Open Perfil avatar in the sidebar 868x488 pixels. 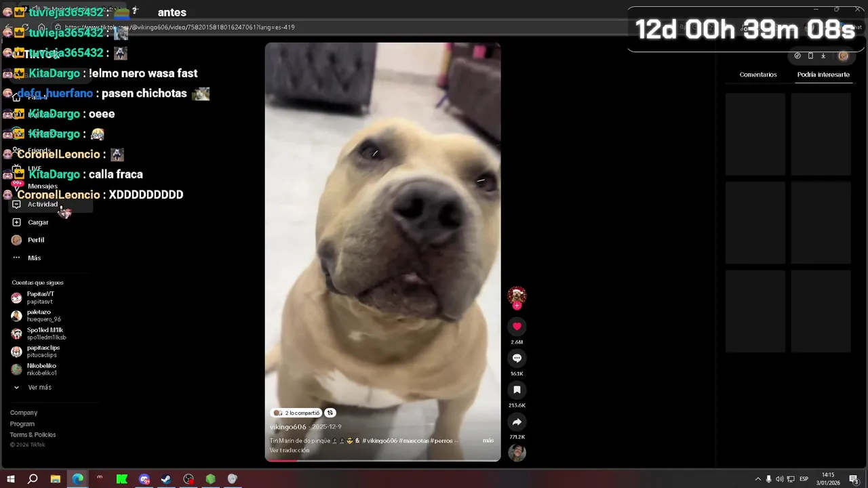pyautogui.click(x=16, y=240)
